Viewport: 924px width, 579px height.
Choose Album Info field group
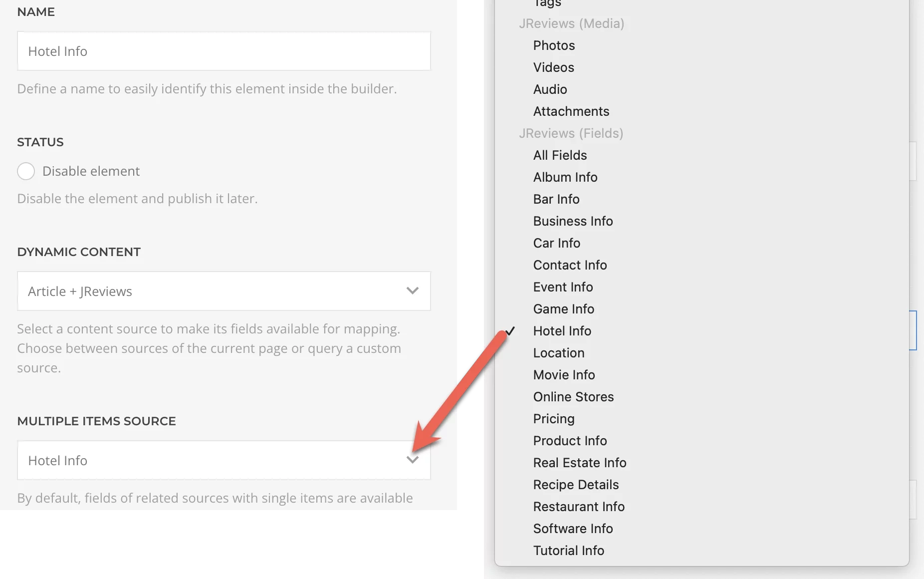(x=565, y=177)
